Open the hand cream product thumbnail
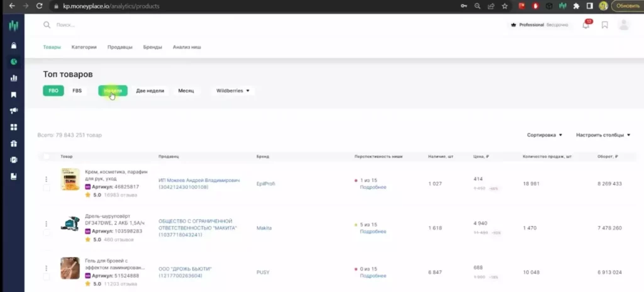This screenshot has height=292, width=644. click(70, 179)
